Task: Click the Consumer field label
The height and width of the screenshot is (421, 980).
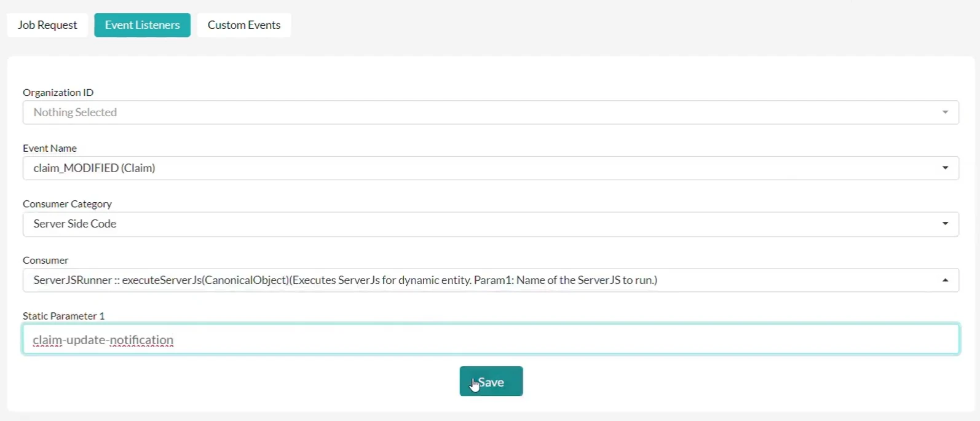Action: point(45,260)
